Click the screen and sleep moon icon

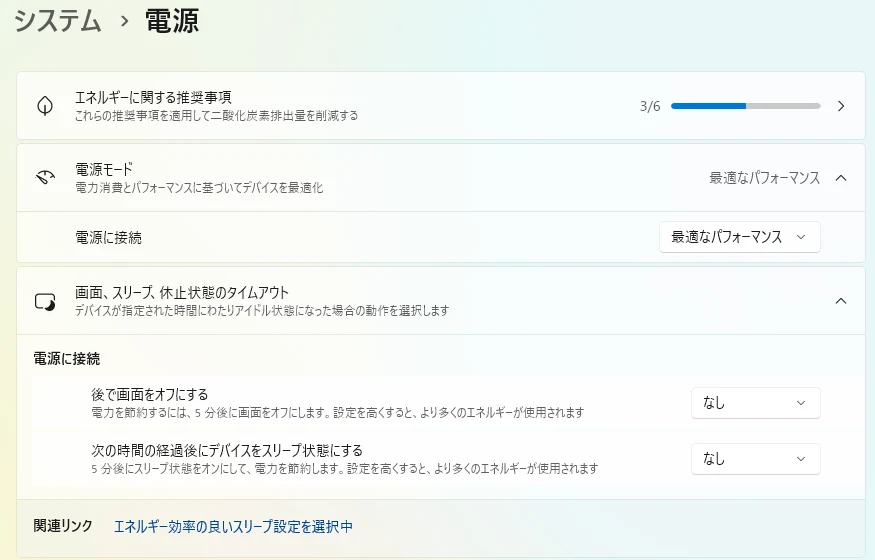(x=45, y=301)
